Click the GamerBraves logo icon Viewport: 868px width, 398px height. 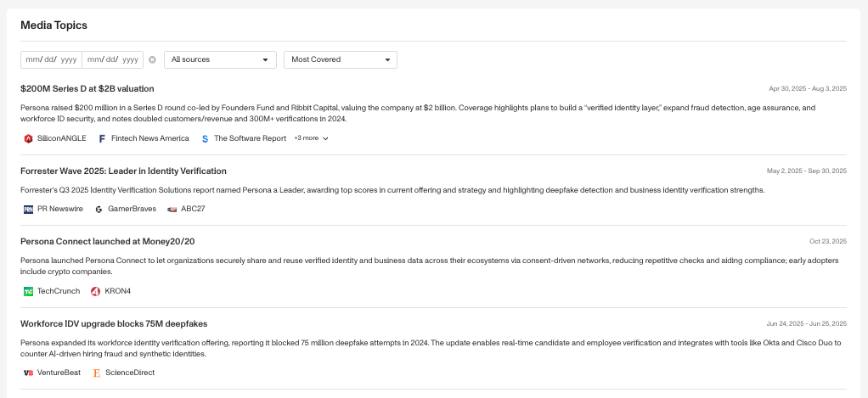[x=99, y=210]
